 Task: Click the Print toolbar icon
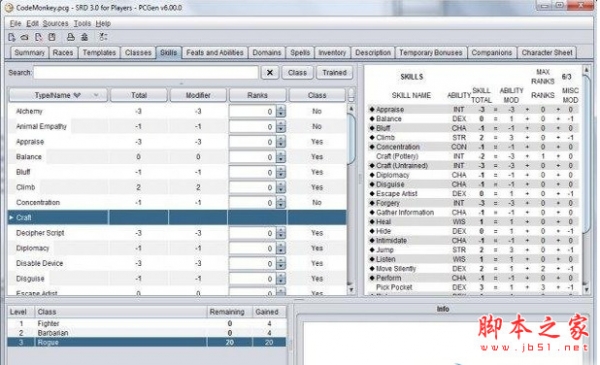(x=71, y=37)
